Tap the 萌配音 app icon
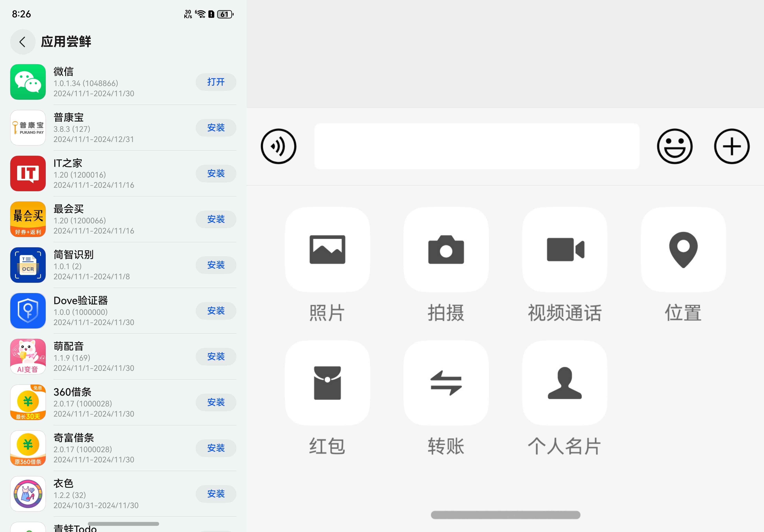Viewport: 764px width, 532px height. pos(28,356)
